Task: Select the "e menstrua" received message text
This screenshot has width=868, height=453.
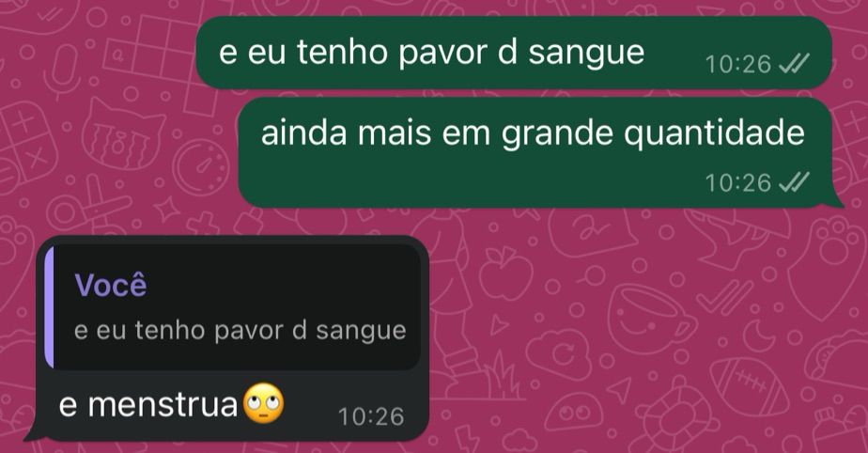Action: pos(148,405)
